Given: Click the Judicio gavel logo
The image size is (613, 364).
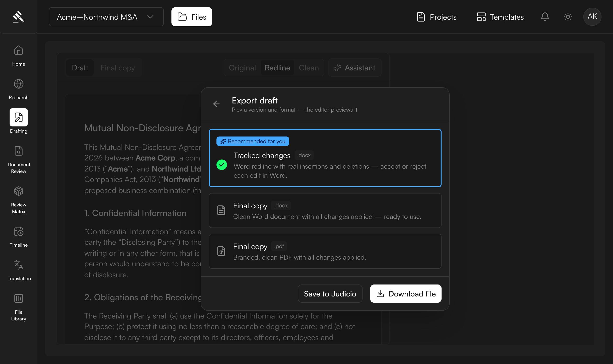Looking at the screenshot, I should pos(18,17).
